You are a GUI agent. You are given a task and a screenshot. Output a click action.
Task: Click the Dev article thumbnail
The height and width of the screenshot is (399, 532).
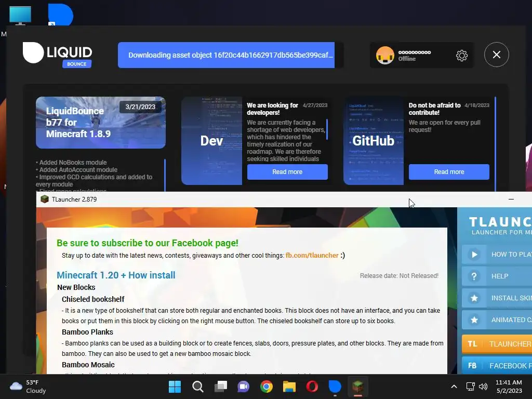(212, 141)
